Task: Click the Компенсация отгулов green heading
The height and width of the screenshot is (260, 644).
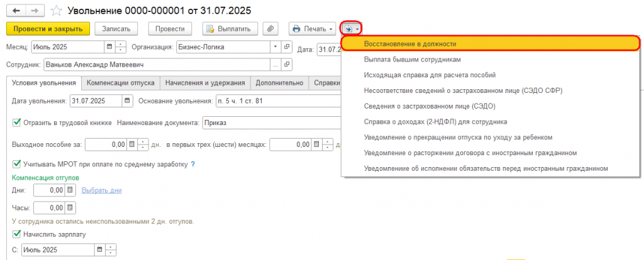Action: (45, 178)
